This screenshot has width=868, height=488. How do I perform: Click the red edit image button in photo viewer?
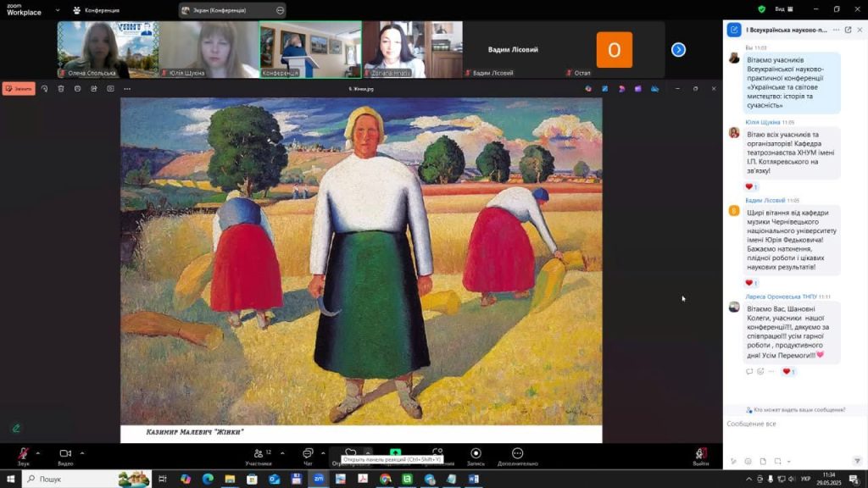[19, 88]
